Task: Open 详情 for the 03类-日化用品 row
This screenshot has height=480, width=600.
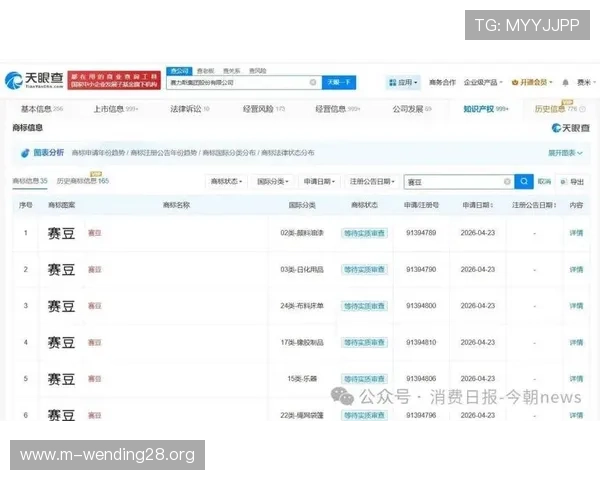Action: pos(576,269)
